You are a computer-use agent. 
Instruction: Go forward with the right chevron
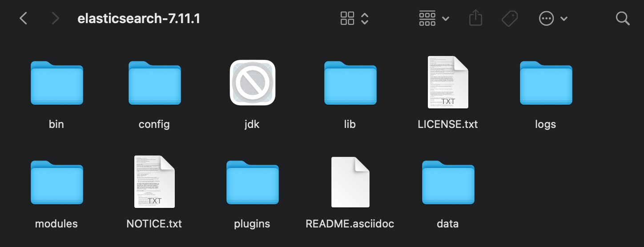(x=56, y=18)
